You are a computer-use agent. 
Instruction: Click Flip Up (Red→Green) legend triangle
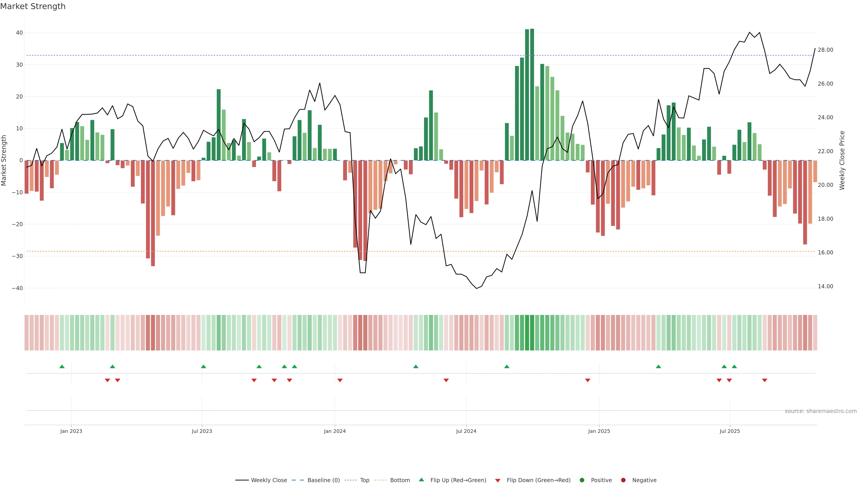(x=421, y=480)
